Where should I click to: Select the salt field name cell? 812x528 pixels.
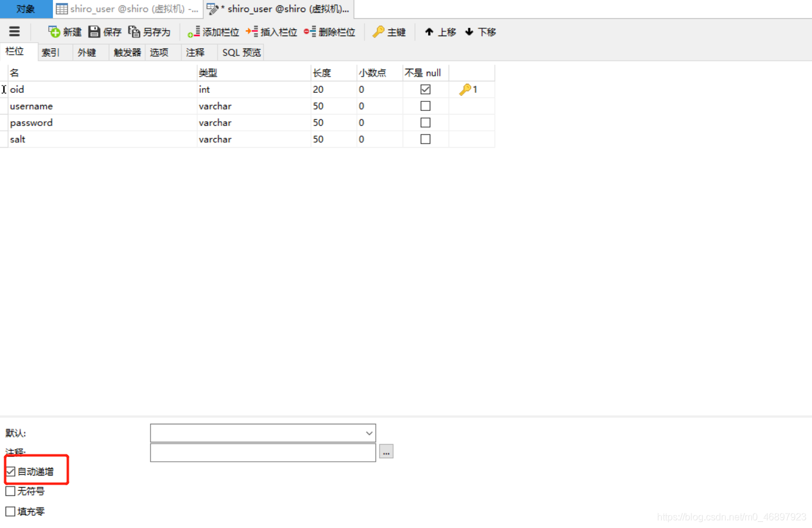pos(102,139)
